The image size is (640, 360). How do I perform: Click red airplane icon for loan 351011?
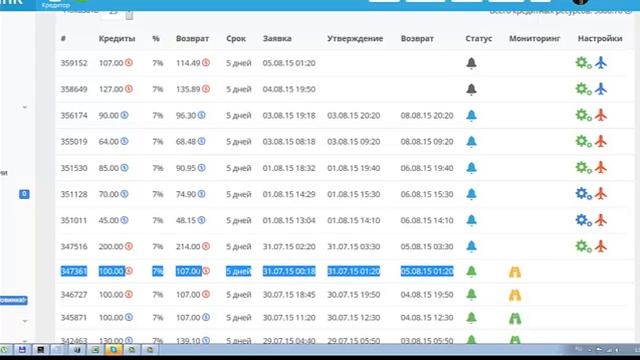[601, 220]
